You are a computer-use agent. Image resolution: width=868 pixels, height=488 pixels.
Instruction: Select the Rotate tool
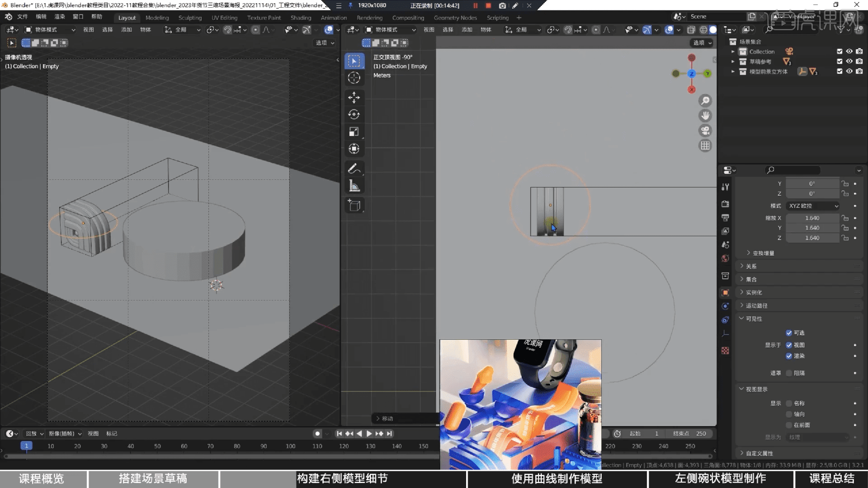click(x=354, y=114)
